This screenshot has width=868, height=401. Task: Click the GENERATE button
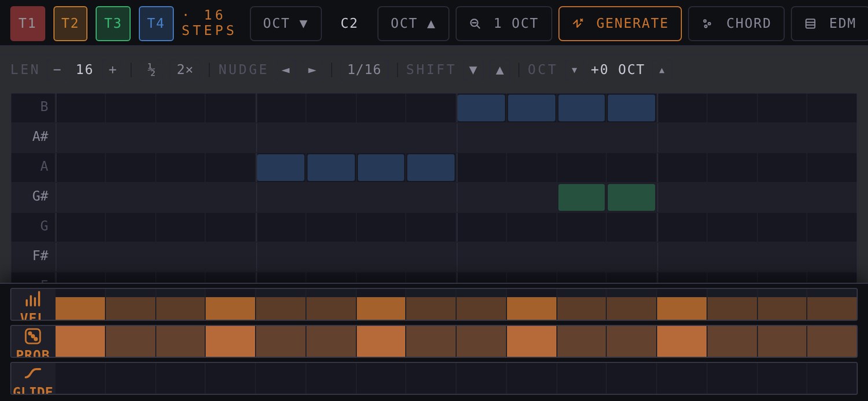[620, 24]
